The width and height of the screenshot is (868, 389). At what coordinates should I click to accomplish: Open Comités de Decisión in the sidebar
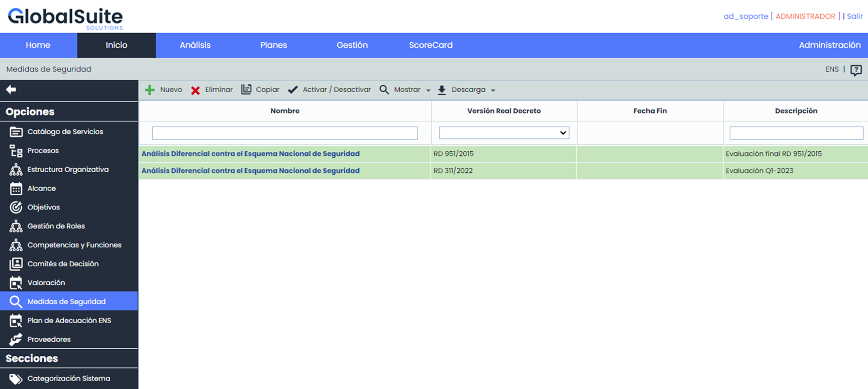point(63,264)
